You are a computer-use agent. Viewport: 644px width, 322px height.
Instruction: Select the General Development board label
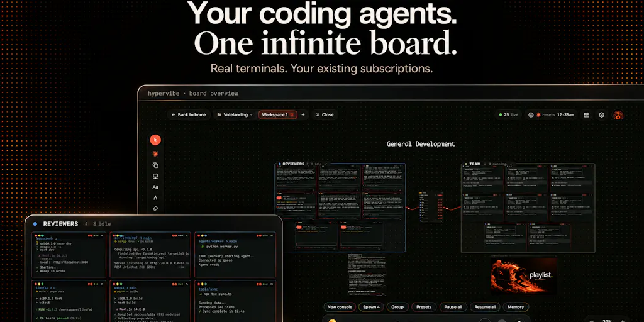click(x=421, y=144)
